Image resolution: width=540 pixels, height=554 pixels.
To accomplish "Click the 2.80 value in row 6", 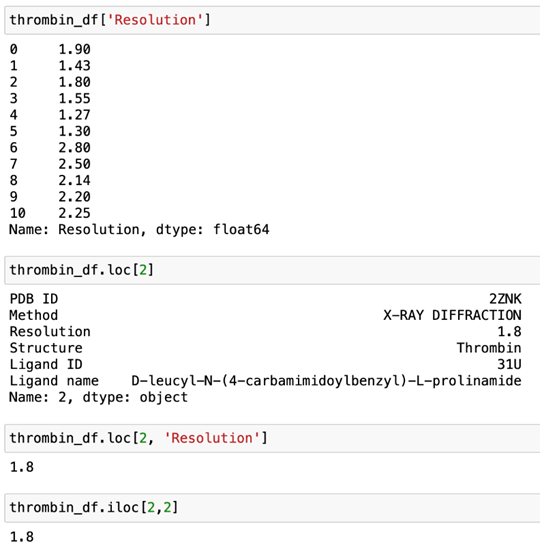I will coord(75,148).
